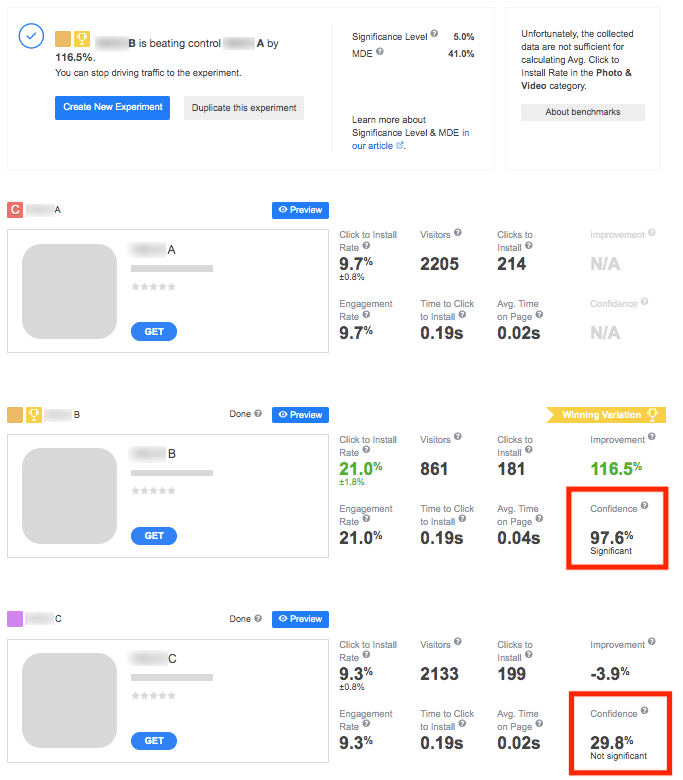Click the red C control badge for variation A

[x=15, y=209]
